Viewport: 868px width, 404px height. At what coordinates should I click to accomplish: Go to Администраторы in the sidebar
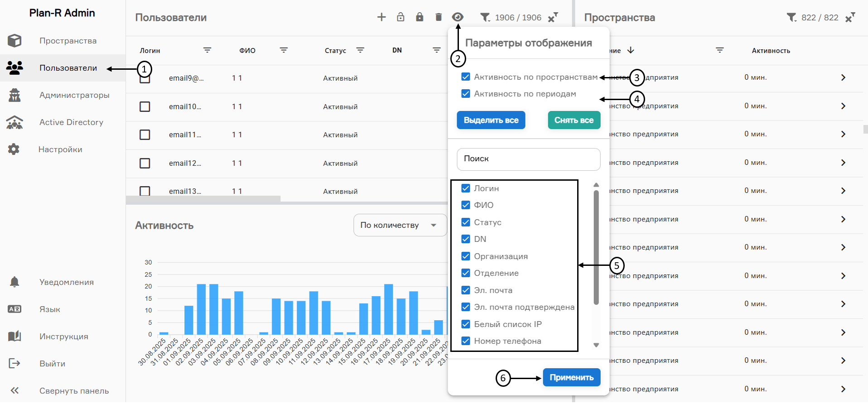(x=74, y=95)
